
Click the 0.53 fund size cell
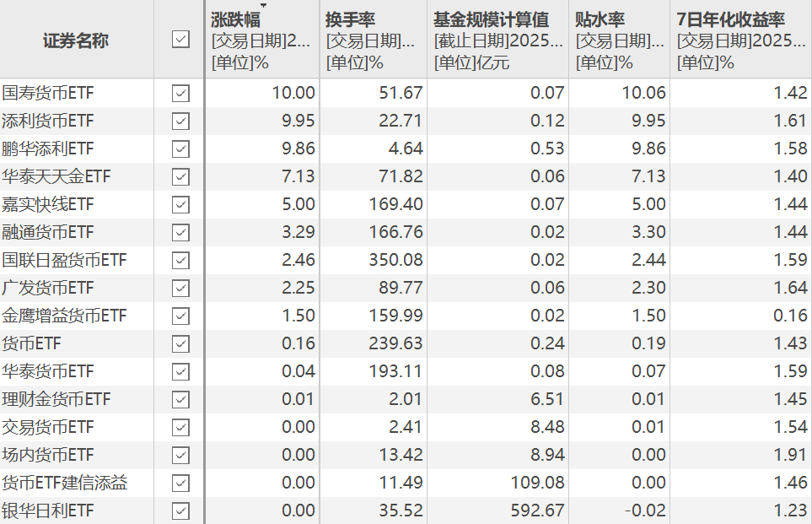pos(497,149)
